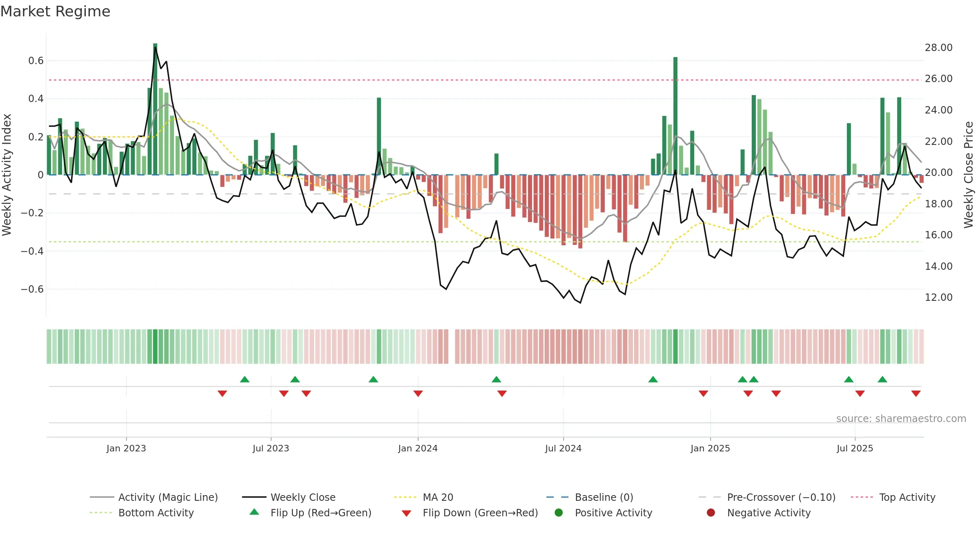Click the Flip Up marker in late 2023
Viewport: 980px width, 551px height.
point(373,380)
